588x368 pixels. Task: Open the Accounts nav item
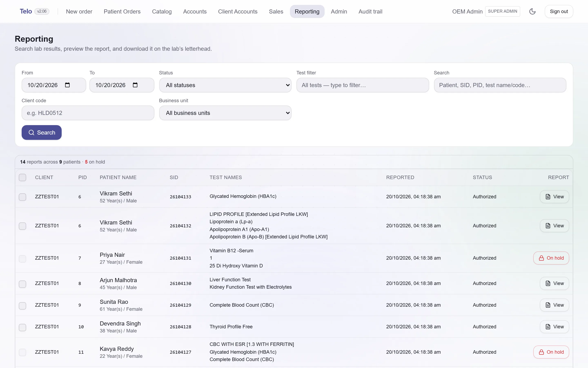[195, 11]
